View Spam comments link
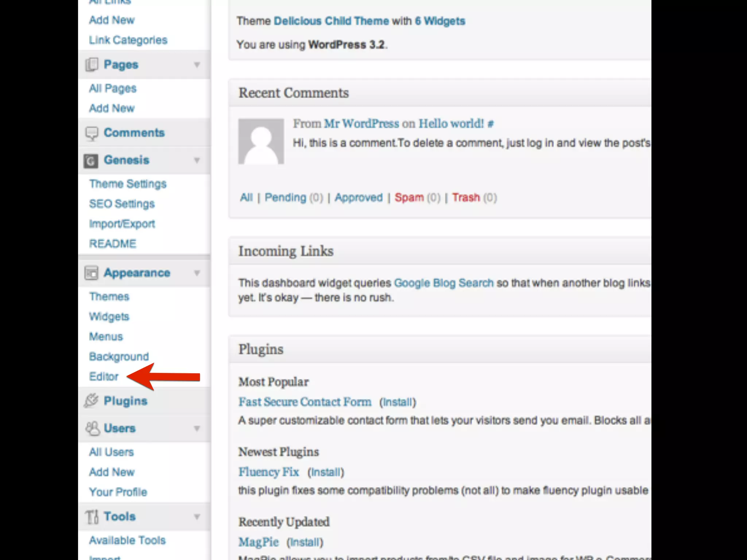747x560 pixels. coord(409,198)
